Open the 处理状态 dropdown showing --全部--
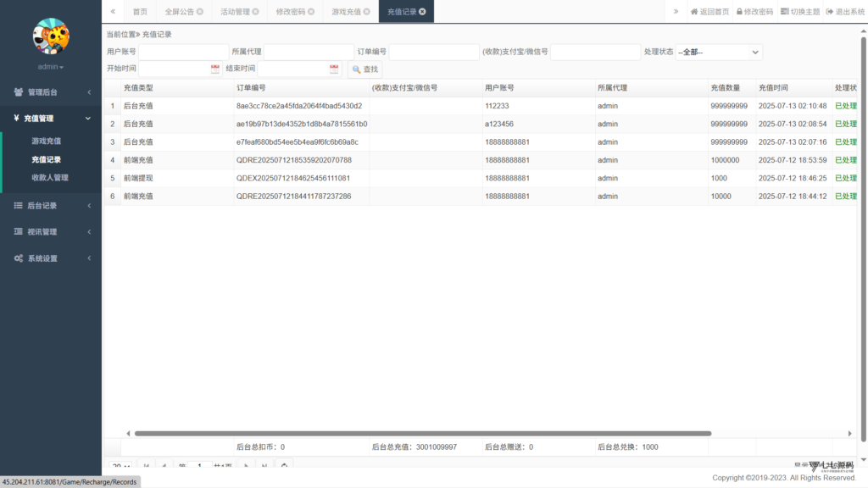Screen dimensions: 868x488 pyautogui.click(x=719, y=52)
